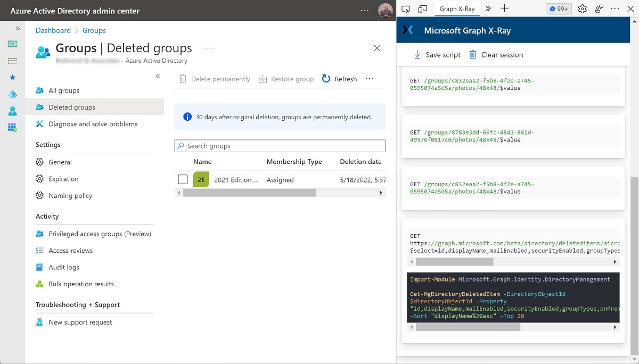
Task: Click the deleted groups table horizontal scrollbar
Action: click(250, 193)
